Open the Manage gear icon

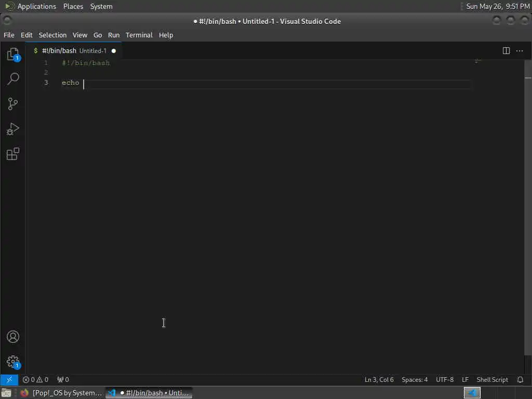(13, 362)
